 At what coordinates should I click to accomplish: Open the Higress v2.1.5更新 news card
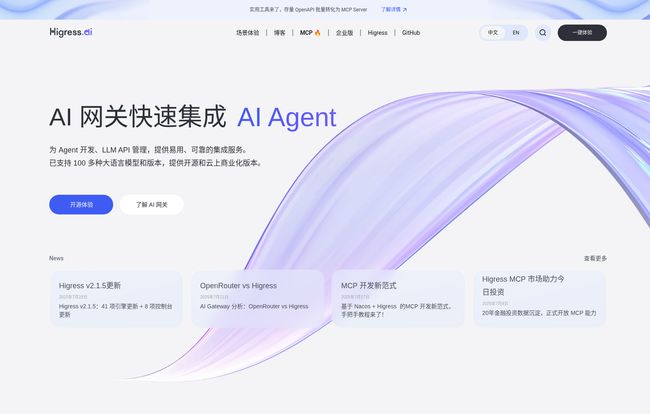pyautogui.click(x=116, y=299)
